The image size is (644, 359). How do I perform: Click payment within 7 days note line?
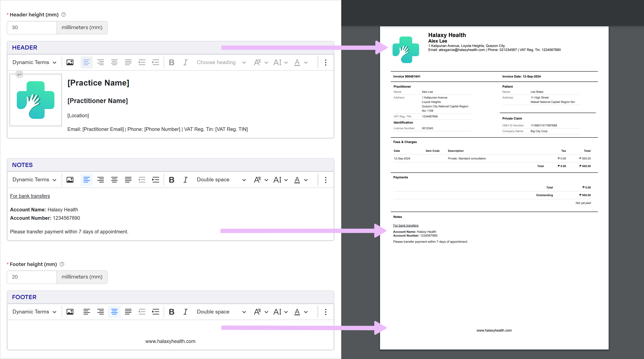(x=69, y=232)
